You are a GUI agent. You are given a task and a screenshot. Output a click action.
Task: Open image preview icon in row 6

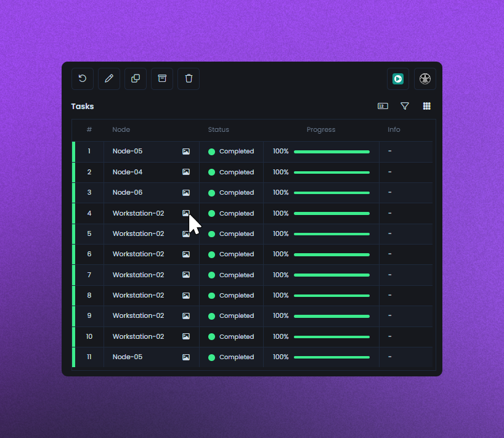pos(186,254)
